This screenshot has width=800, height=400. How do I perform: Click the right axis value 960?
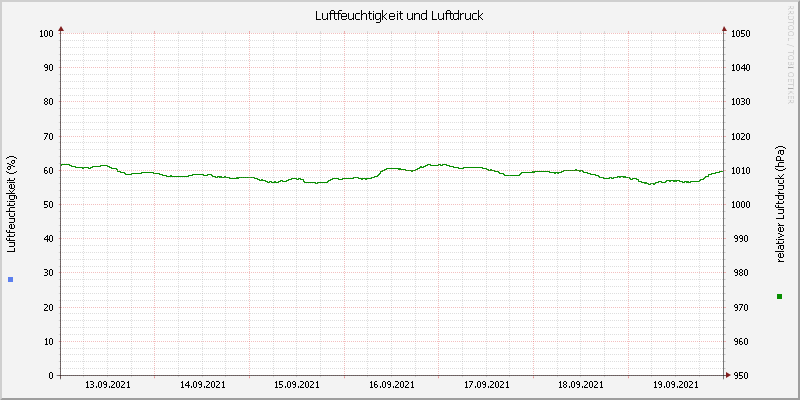point(739,341)
